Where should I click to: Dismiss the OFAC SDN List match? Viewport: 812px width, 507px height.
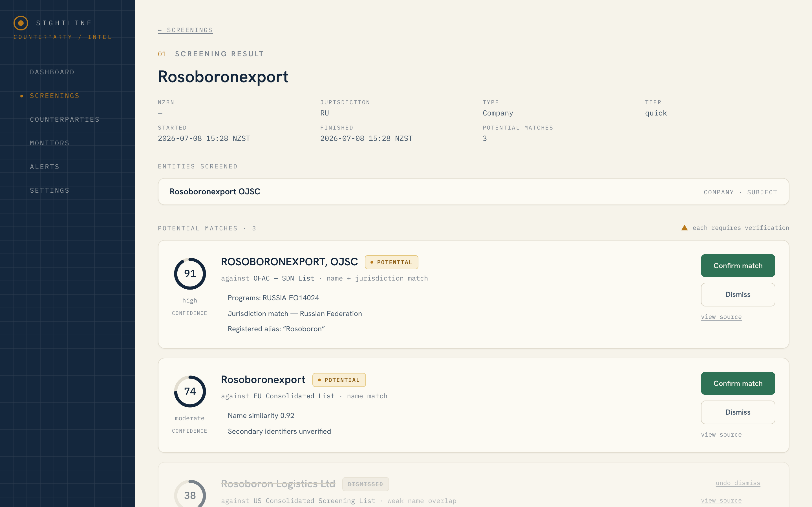click(738, 294)
